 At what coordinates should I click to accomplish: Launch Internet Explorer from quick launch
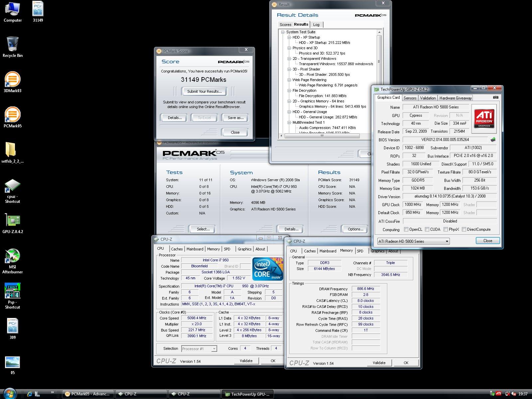[30, 394]
